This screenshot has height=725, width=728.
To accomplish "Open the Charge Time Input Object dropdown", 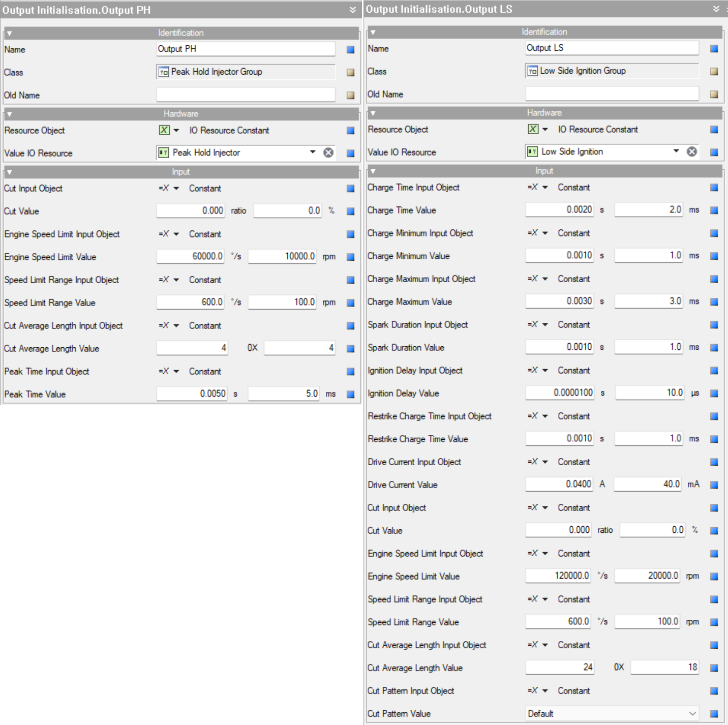I will tap(545, 187).
